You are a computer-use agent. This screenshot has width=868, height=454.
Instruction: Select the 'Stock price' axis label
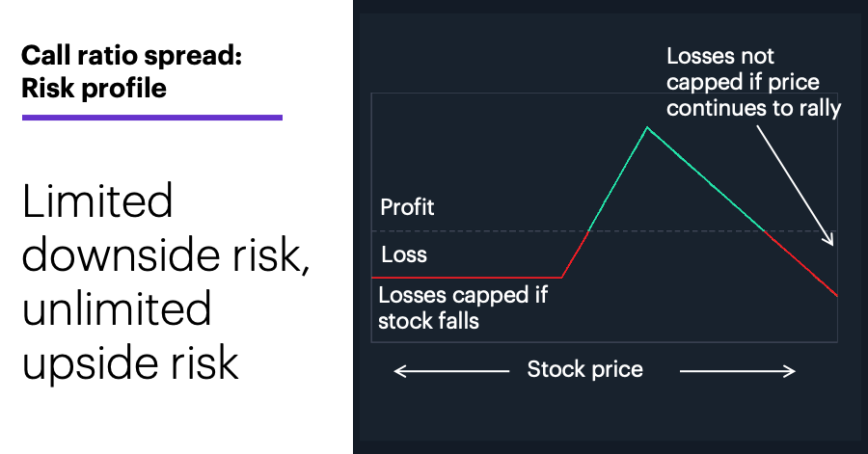click(x=584, y=369)
